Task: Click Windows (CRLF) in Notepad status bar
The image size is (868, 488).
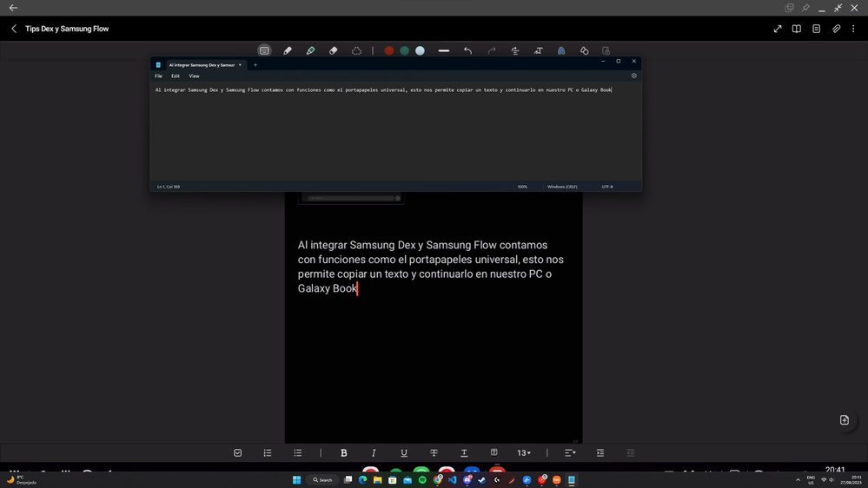Action: point(562,187)
